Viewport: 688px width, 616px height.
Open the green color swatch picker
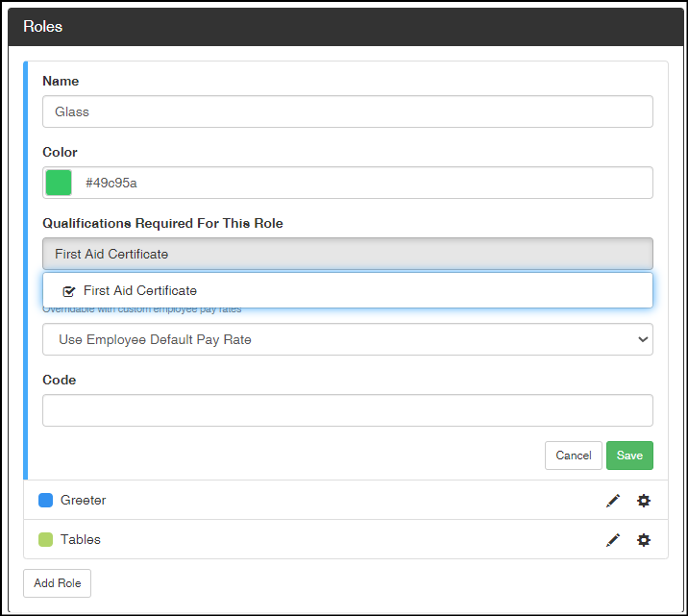[x=59, y=183]
